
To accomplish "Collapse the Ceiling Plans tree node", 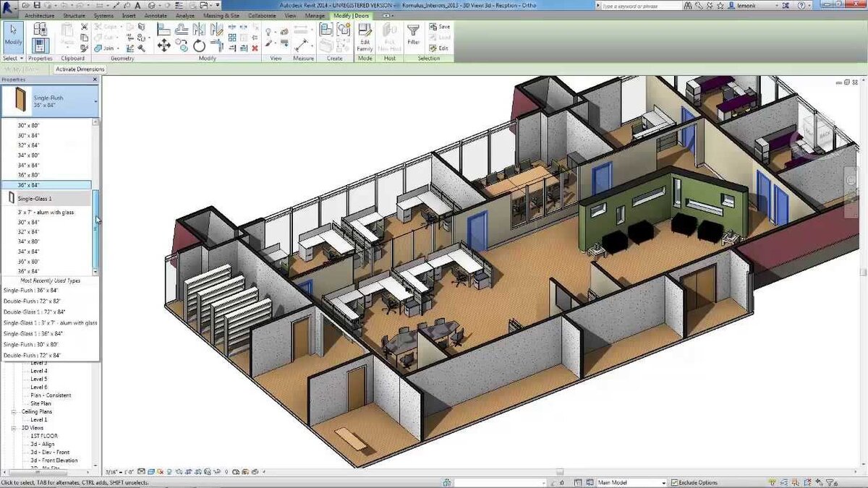I will click(14, 411).
